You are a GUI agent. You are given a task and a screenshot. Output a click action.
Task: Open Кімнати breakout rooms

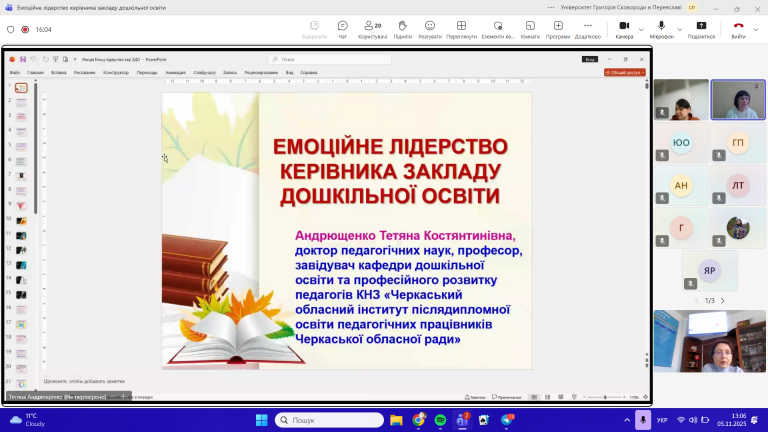[x=530, y=28]
